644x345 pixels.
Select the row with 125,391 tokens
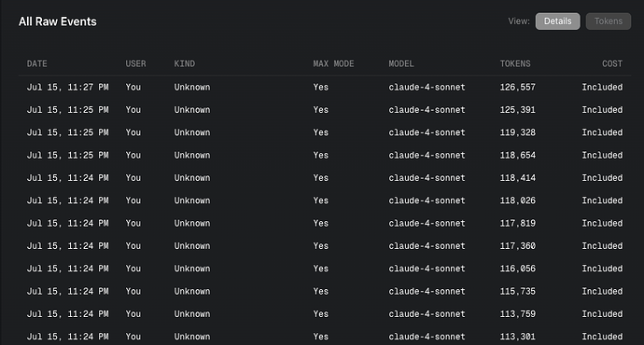[x=325, y=109]
